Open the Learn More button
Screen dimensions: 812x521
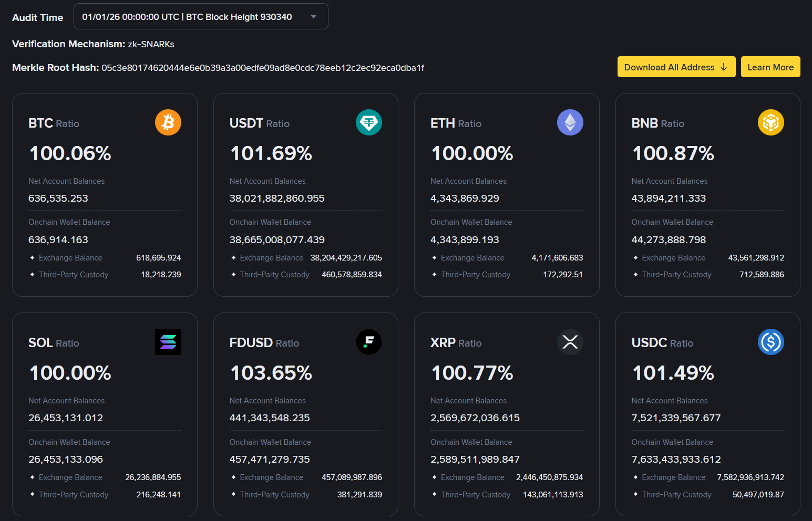pos(770,67)
